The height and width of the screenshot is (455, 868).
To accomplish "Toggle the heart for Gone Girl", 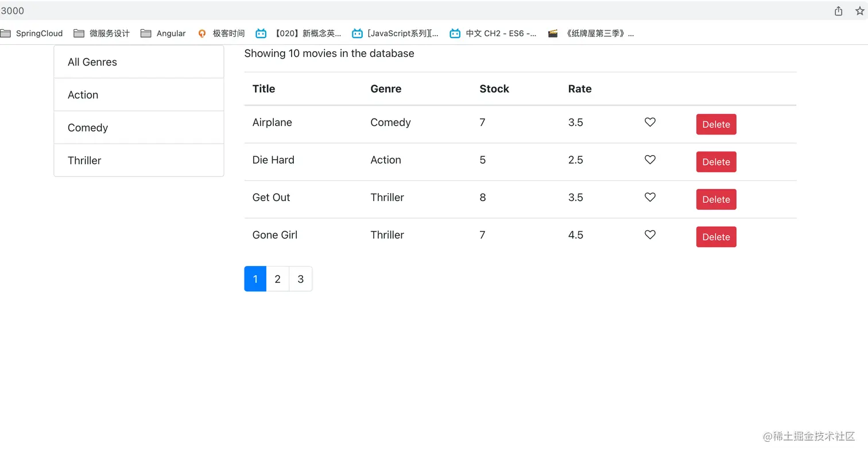I will click(650, 234).
